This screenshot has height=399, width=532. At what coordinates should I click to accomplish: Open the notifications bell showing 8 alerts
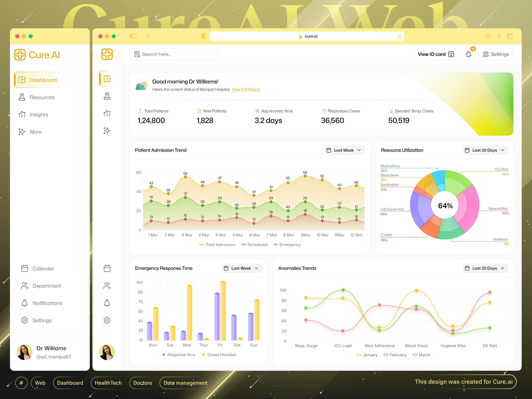tap(468, 54)
